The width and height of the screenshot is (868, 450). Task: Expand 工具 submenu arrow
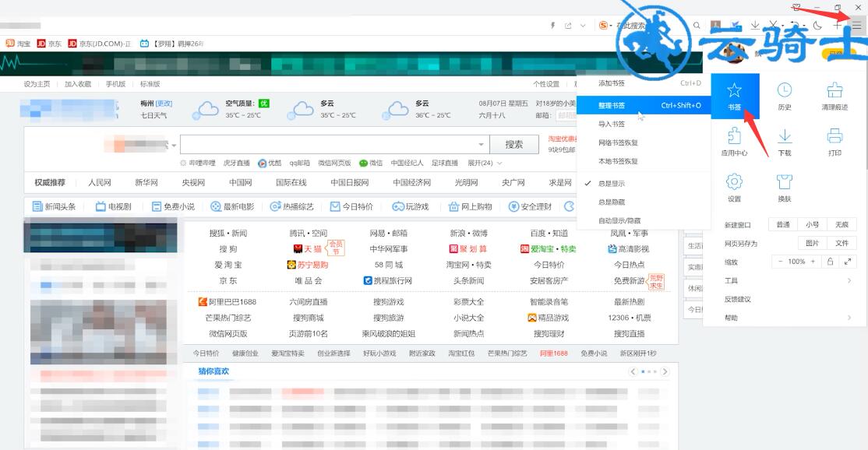pyautogui.click(x=849, y=281)
